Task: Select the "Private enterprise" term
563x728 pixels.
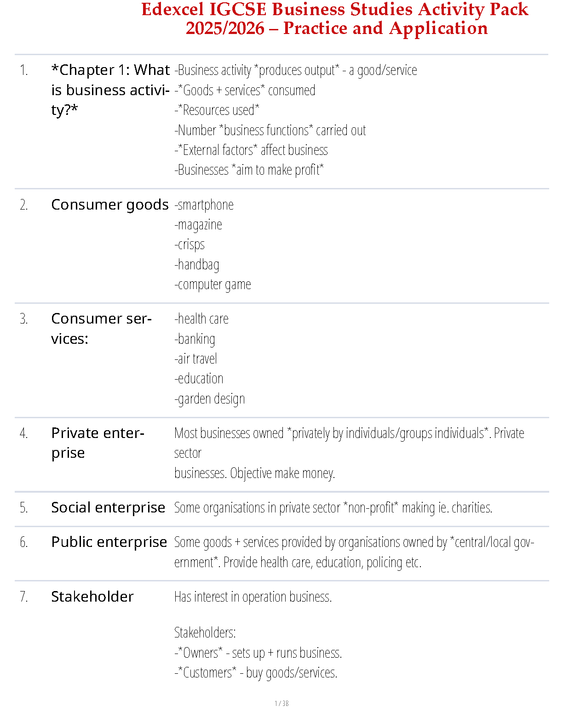Action: pyautogui.click(x=98, y=443)
